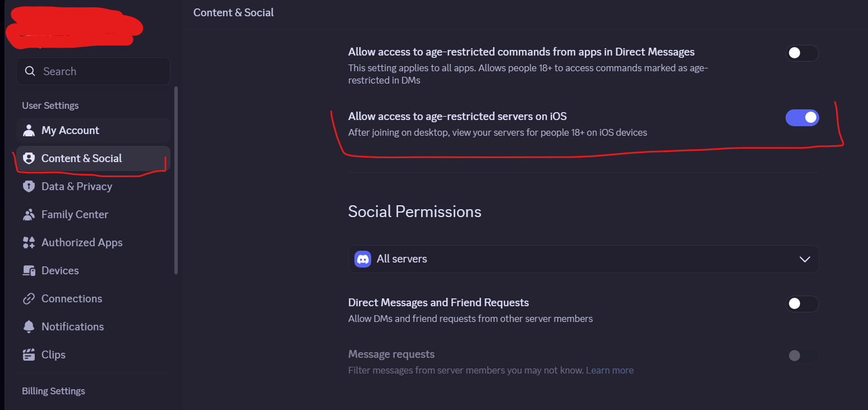The image size is (868, 410).
Task: Open the Content & Social settings tab
Action: point(81,158)
